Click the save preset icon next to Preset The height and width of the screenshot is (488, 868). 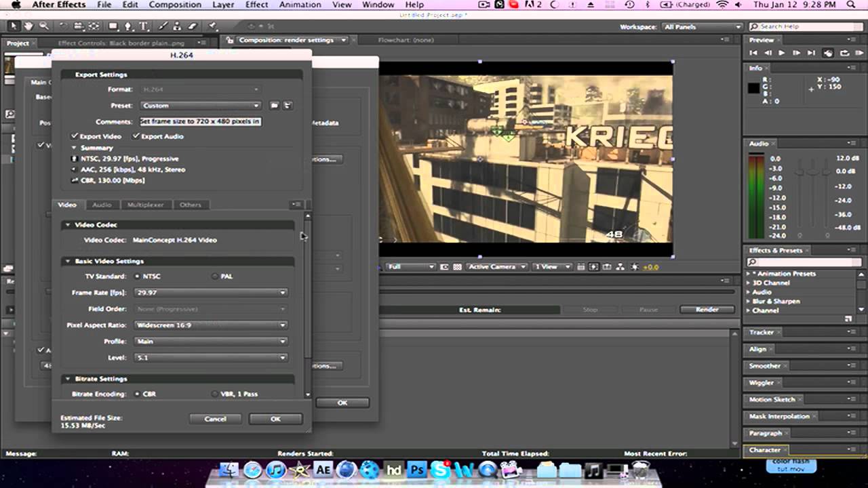click(x=275, y=106)
